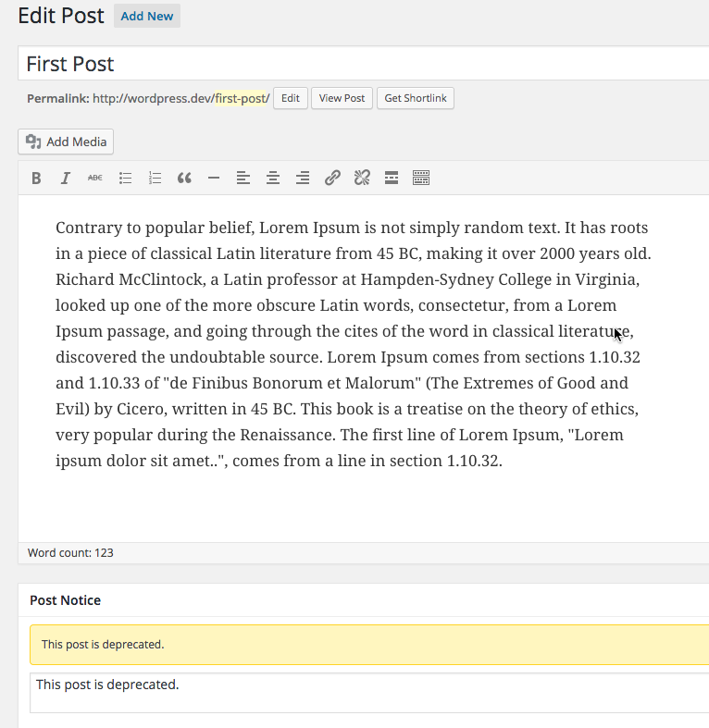The image size is (709, 728).
Task: Insert a blockquote
Action: click(x=184, y=178)
